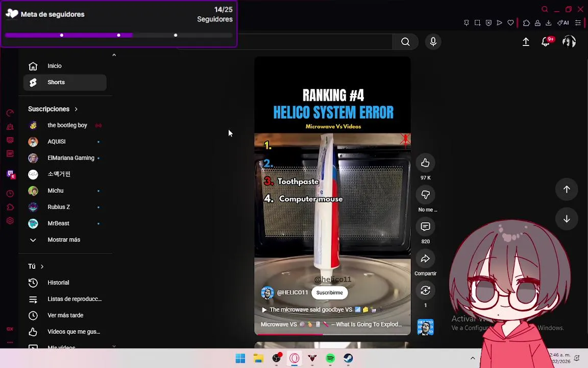Click the remix icon
This screenshot has width=588, height=368.
[425, 290]
